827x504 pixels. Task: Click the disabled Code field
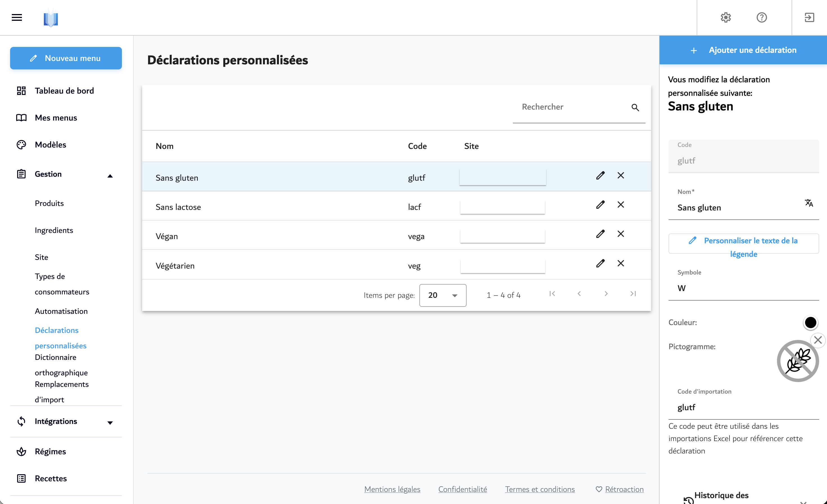tap(743, 156)
